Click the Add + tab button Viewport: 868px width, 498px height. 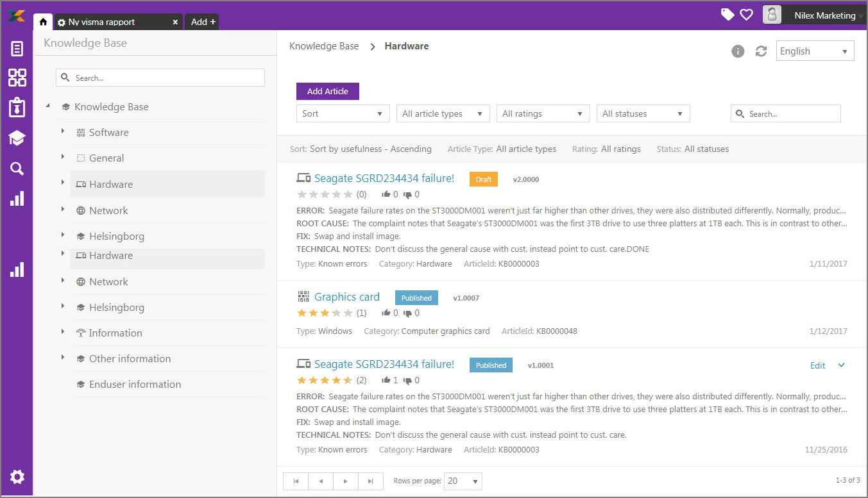pyautogui.click(x=203, y=22)
